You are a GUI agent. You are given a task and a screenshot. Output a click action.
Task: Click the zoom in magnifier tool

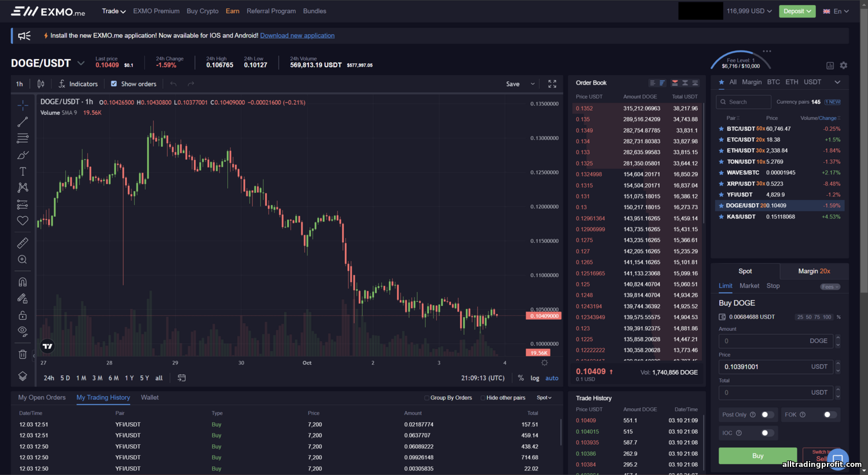tap(23, 260)
